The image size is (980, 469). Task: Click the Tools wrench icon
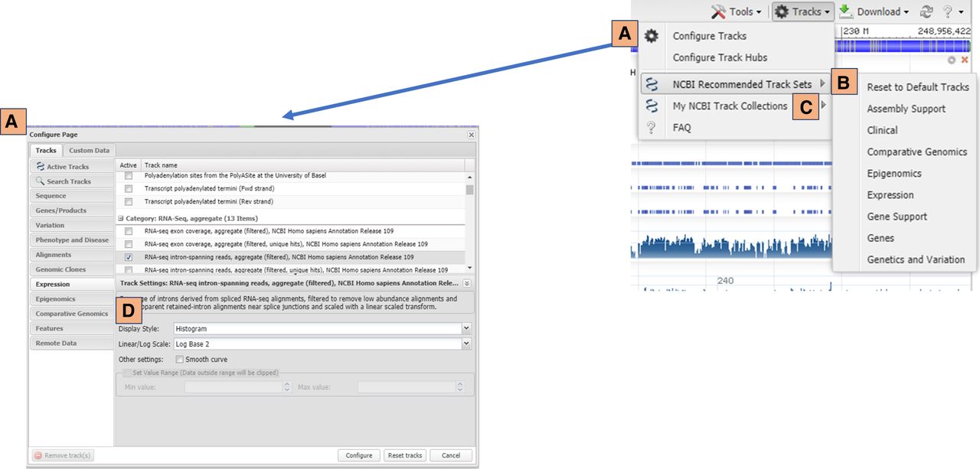pos(718,11)
